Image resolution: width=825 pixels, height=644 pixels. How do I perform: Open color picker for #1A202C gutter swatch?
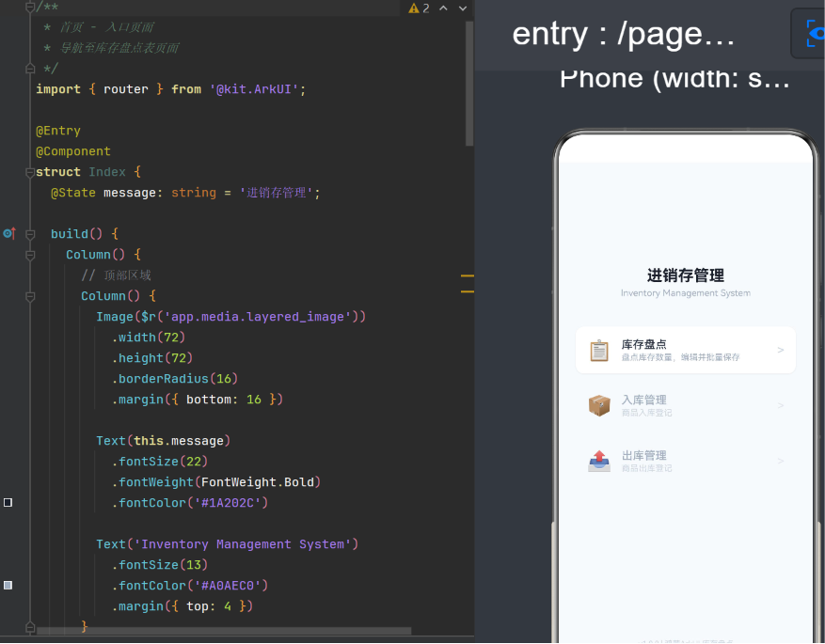click(x=8, y=503)
